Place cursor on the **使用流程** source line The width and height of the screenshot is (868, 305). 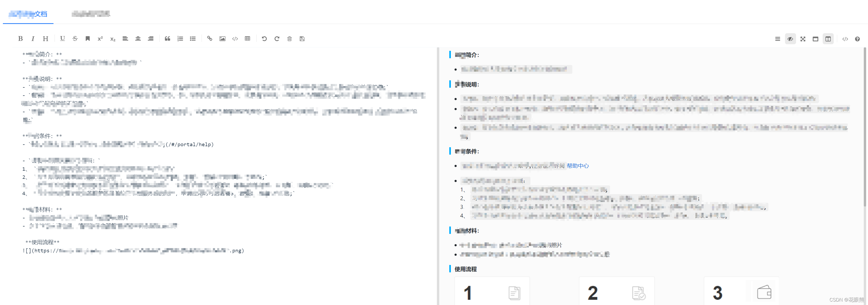pyautogui.click(x=42, y=242)
